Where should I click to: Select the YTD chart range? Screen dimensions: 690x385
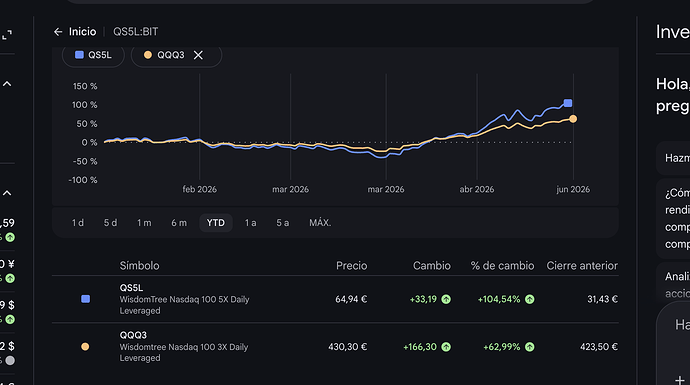[216, 223]
